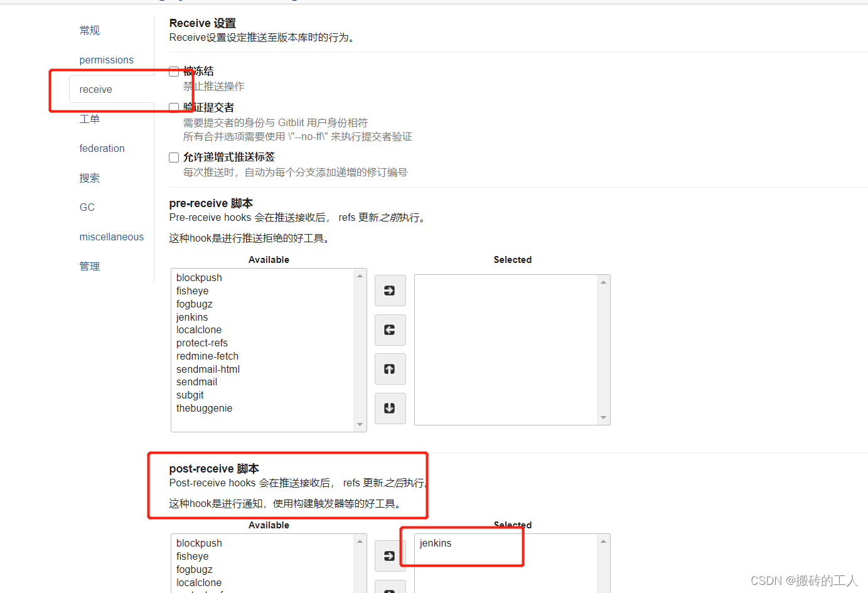Select jenkins in the pre-receive Available list
The height and width of the screenshot is (593, 868).
(192, 317)
